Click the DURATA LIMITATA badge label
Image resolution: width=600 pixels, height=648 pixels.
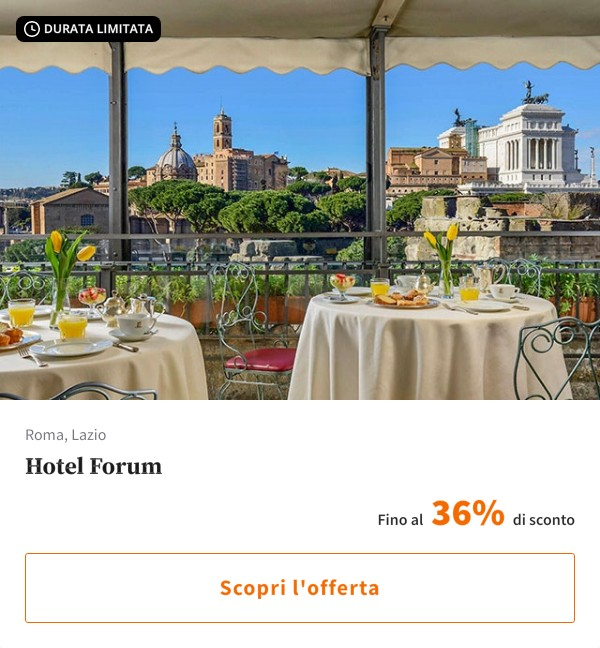point(98,29)
